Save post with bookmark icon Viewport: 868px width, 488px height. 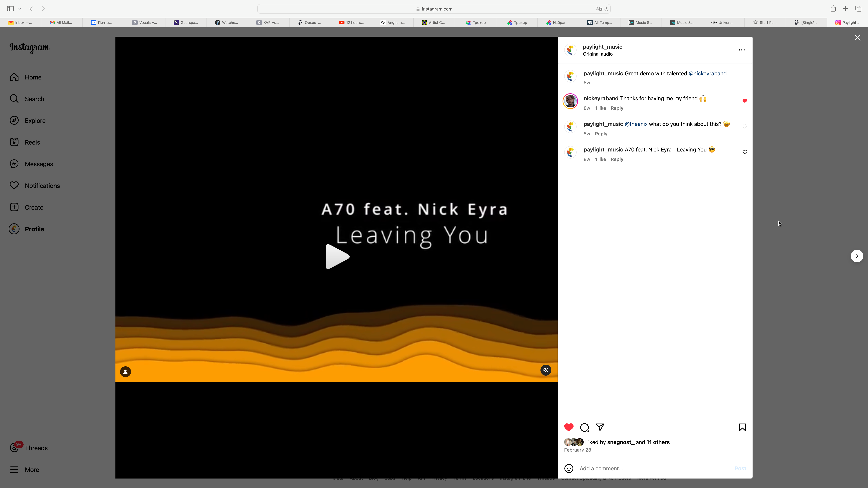click(742, 427)
